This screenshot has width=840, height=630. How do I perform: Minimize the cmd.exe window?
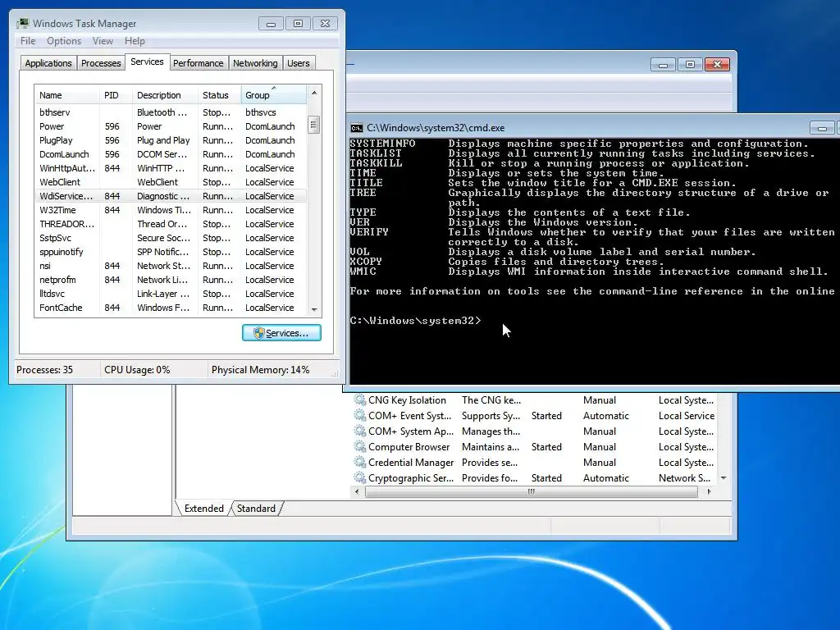(822, 127)
